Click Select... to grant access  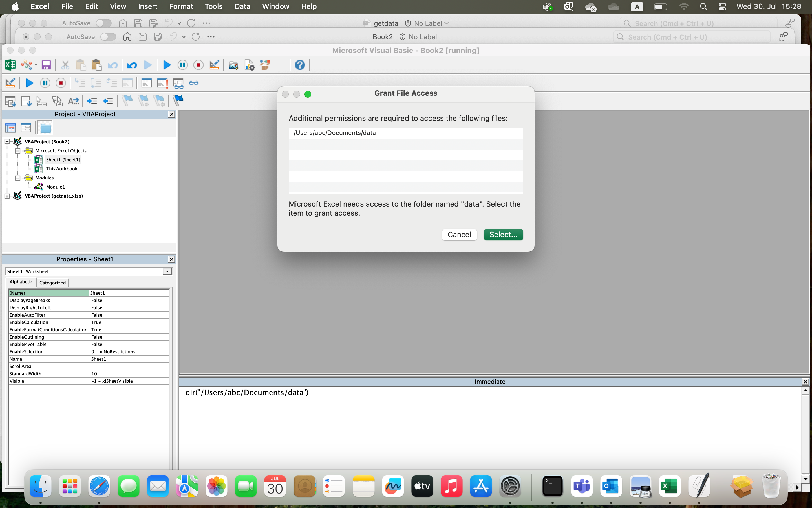point(503,235)
